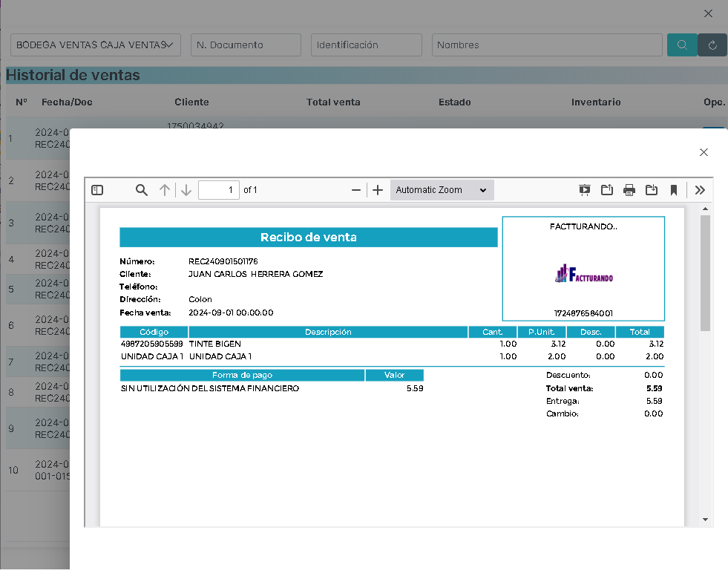Image resolution: width=728 pixels, height=582 pixels.
Task: Expand the PDF tools double-chevron menu
Action: coord(700,190)
